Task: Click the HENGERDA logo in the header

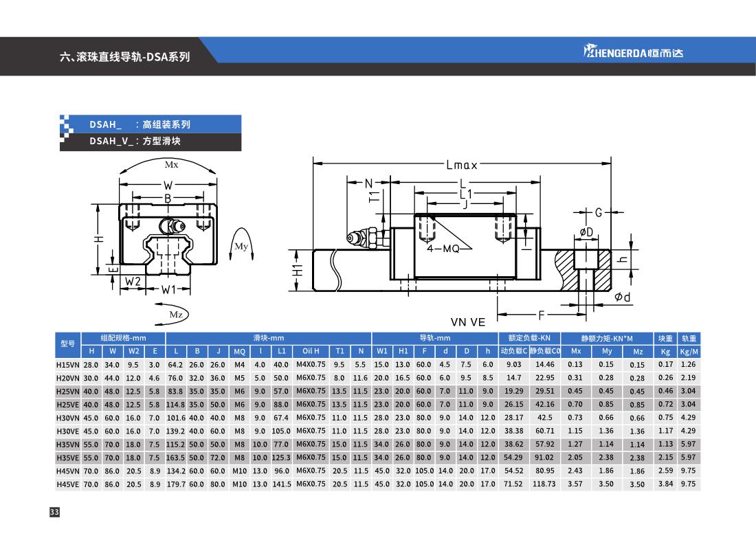Action: (633, 53)
